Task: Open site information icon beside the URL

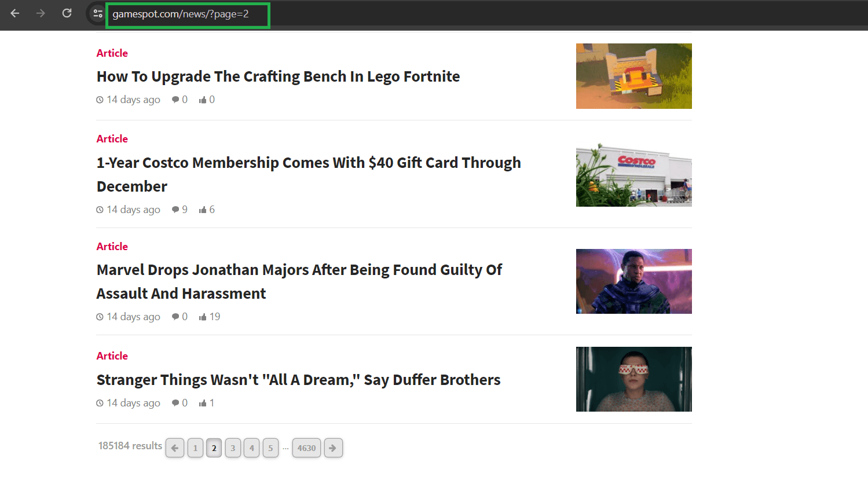Action: (x=98, y=14)
